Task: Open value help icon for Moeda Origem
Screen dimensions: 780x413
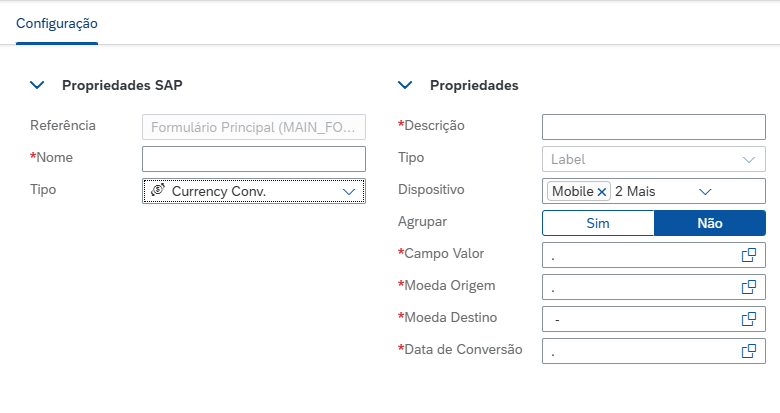Action: (748, 287)
